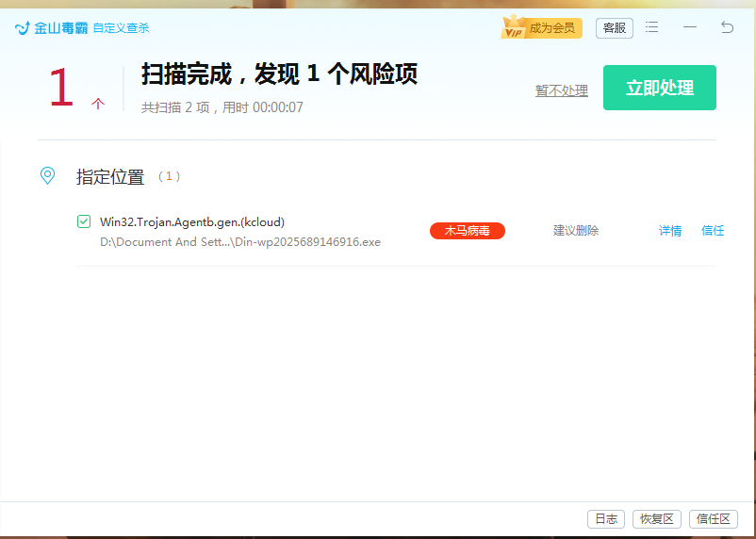The width and height of the screenshot is (756, 539).
Task: Click the back arrow icon
Action: pos(727,27)
